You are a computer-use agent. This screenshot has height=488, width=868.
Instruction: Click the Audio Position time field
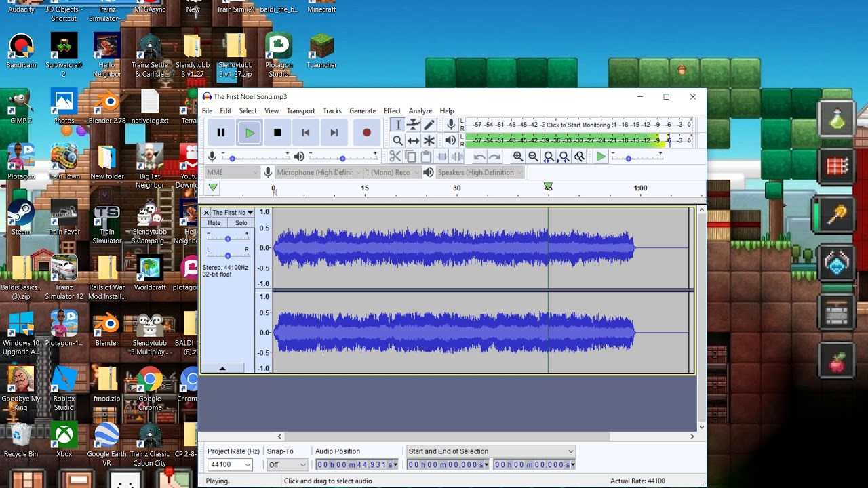357,464
